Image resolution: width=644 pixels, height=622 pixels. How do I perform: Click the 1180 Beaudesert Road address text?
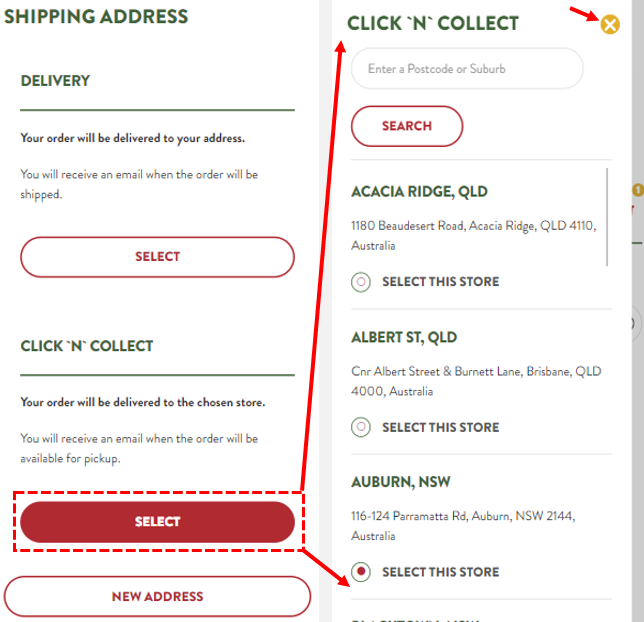click(x=474, y=236)
